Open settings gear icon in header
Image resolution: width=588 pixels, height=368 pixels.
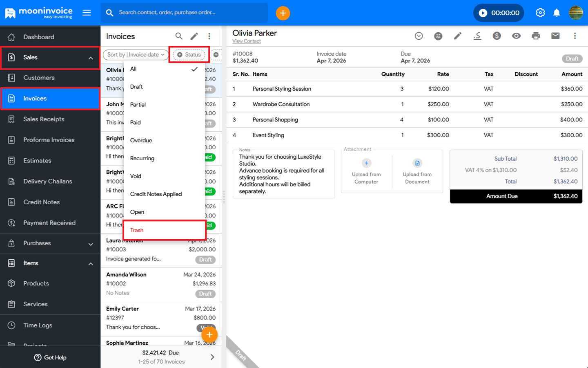(540, 13)
